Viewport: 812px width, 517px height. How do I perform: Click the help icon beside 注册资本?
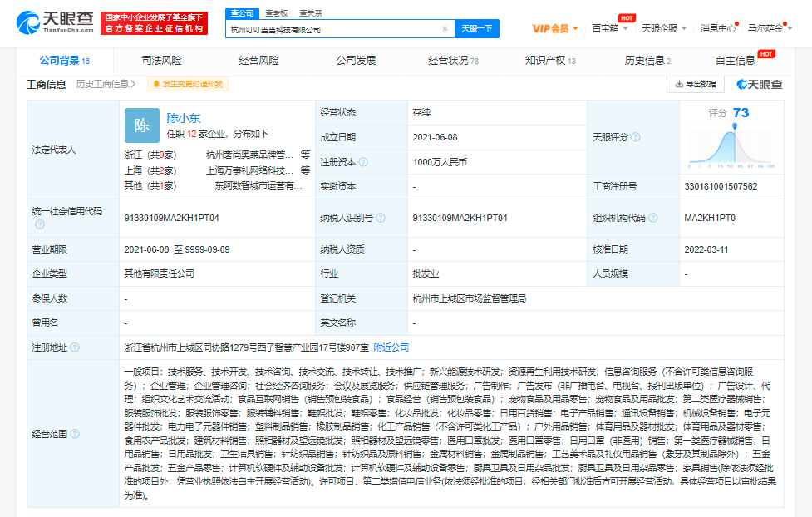pyautogui.click(x=363, y=162)
